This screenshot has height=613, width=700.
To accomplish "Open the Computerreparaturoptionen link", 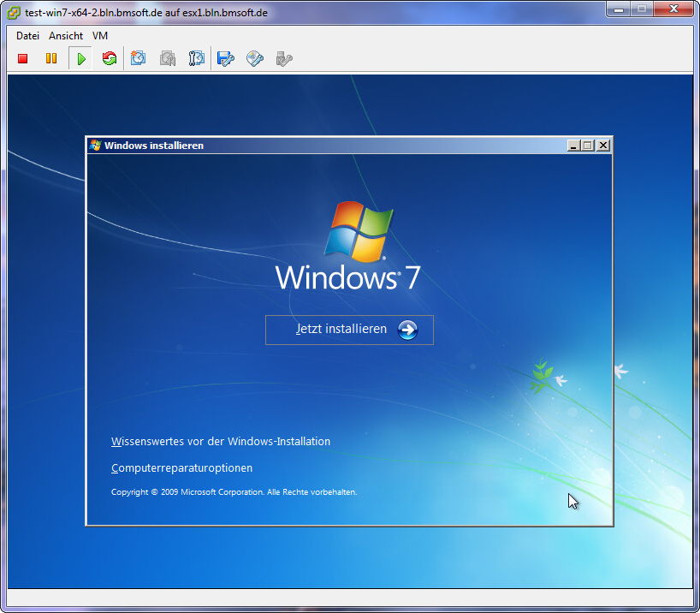I will 181,467.
